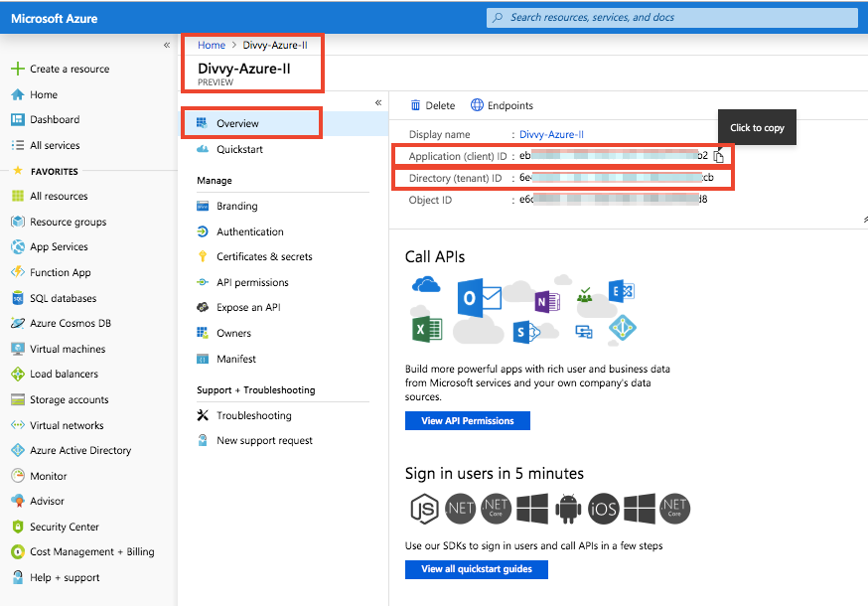Select the Overview menu item
The height and width of the screenshot is (606, 868).
point(285,123)
